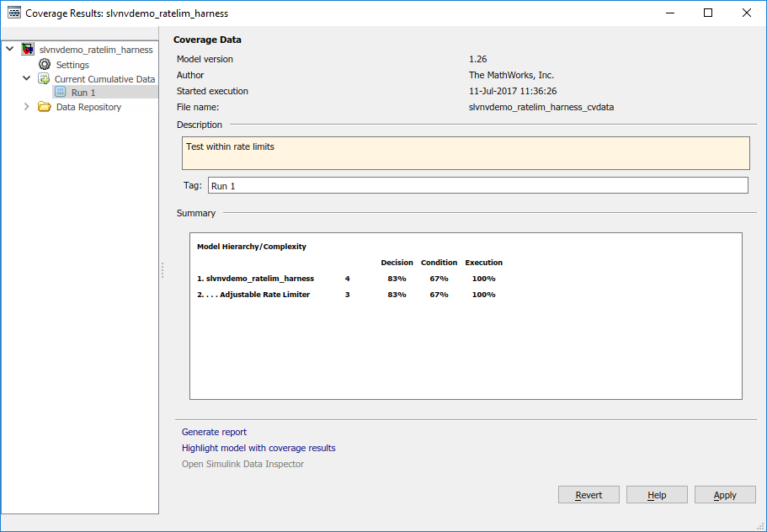Expand the Data Repository node
Screen dimensions: 767x532
[27, 107]
